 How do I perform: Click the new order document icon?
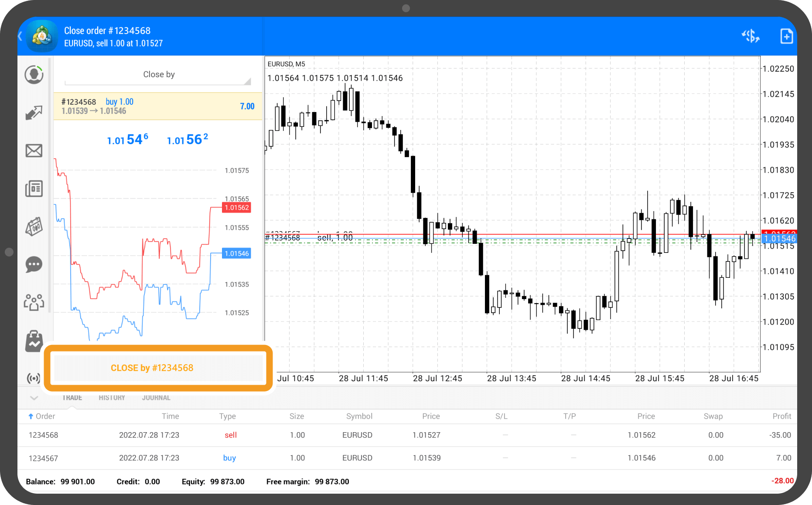tap(786, 36)
